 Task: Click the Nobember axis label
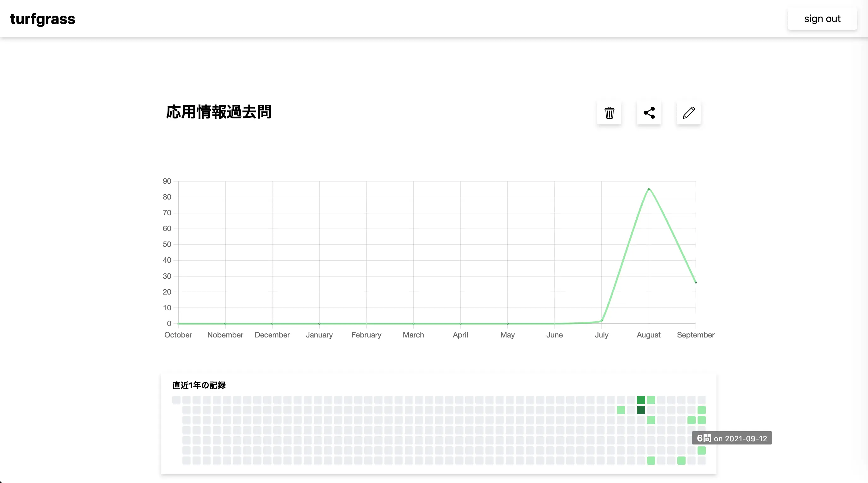point(225,335)
